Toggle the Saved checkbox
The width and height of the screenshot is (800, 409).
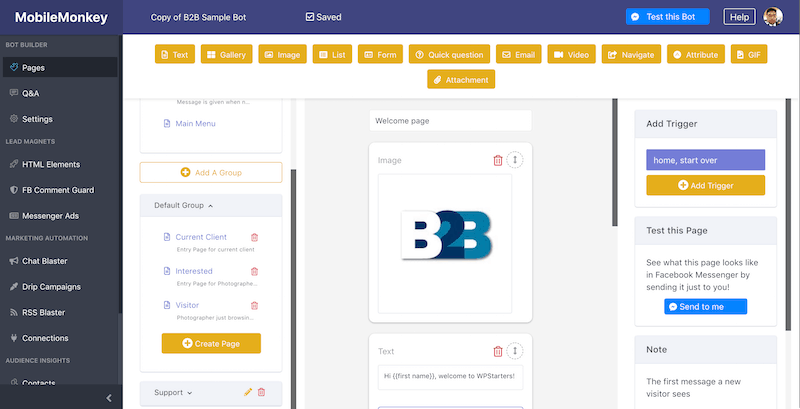310,17
